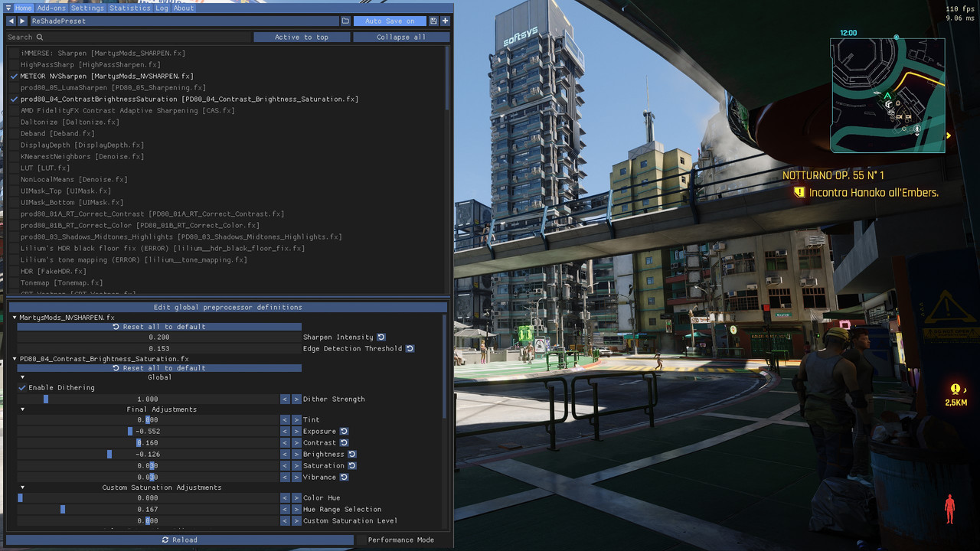Reset all PD80_04 settings to default

(159, 368)
